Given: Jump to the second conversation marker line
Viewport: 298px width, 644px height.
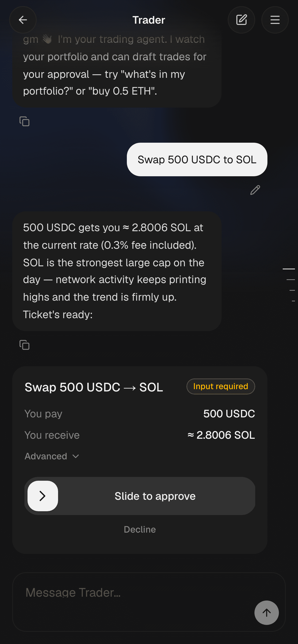Looking at the screenshot, I should click(x=291, y=280).
